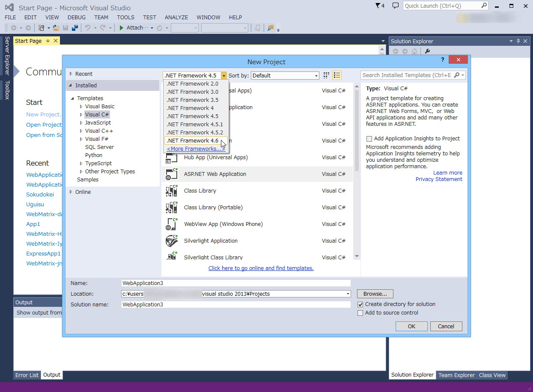Uncheck Create directory for solution
Screen dimensions: 533x392
click(x=360, y=304)
